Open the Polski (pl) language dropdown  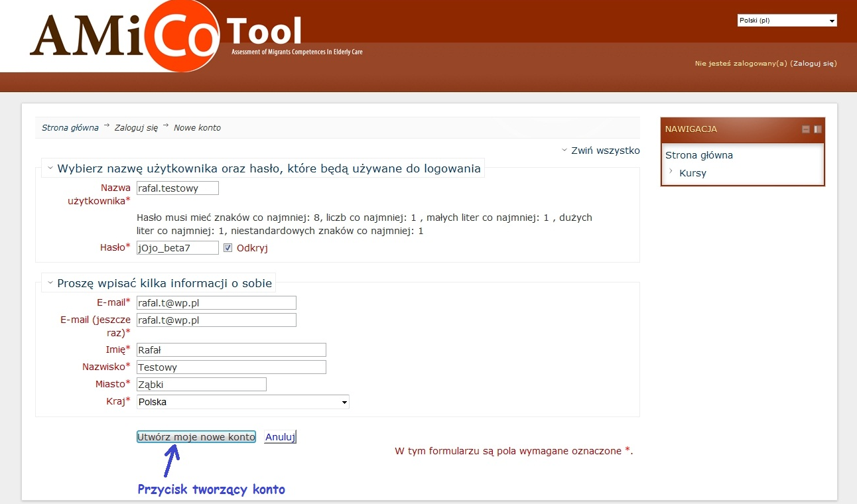pos(787,21)
